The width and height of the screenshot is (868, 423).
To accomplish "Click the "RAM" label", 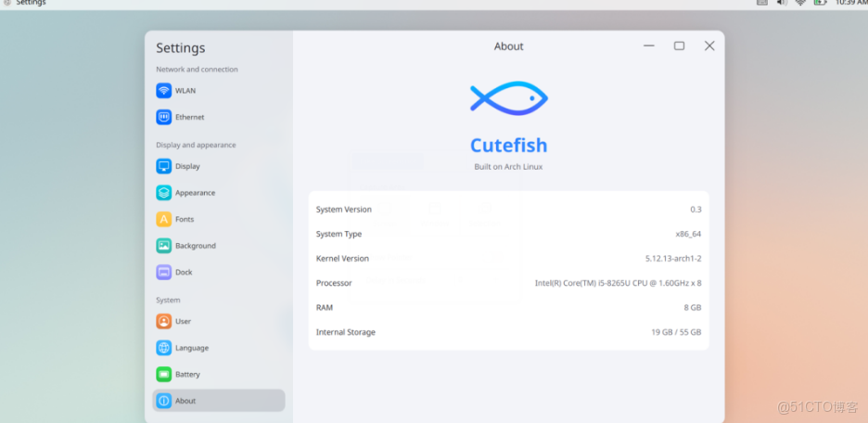I will pos(325,307).
